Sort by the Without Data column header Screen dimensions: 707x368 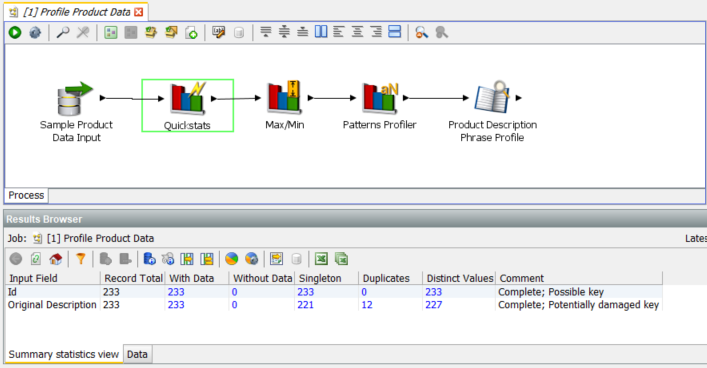(262, 278)
